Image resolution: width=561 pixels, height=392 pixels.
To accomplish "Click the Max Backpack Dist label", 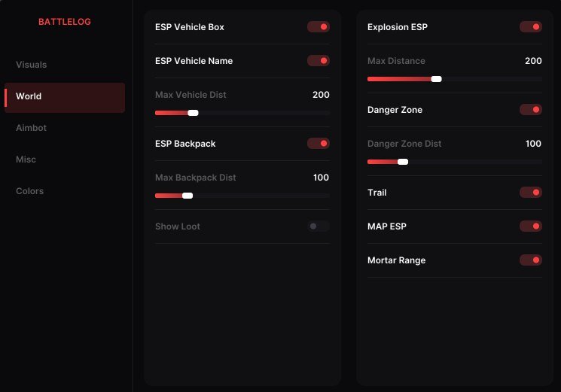I will [x=195, y=178].
